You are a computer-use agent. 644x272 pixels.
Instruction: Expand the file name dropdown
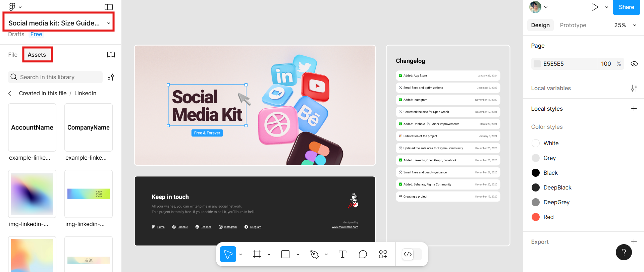point(109,23)
